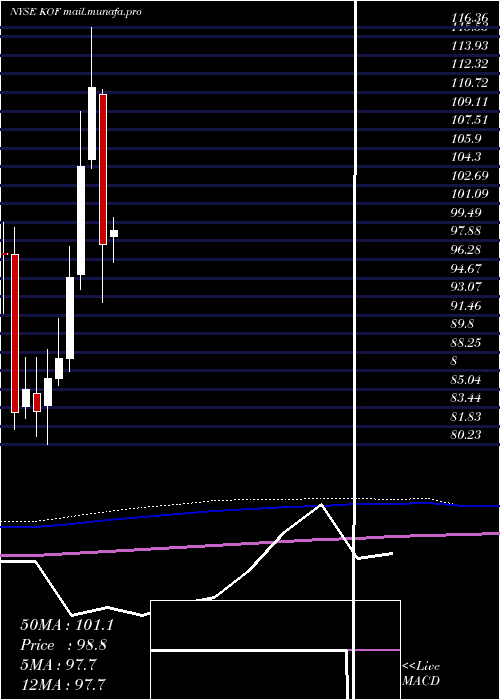
Task: Select the 83.44 price axis label
Action: [x=467, y=398]
